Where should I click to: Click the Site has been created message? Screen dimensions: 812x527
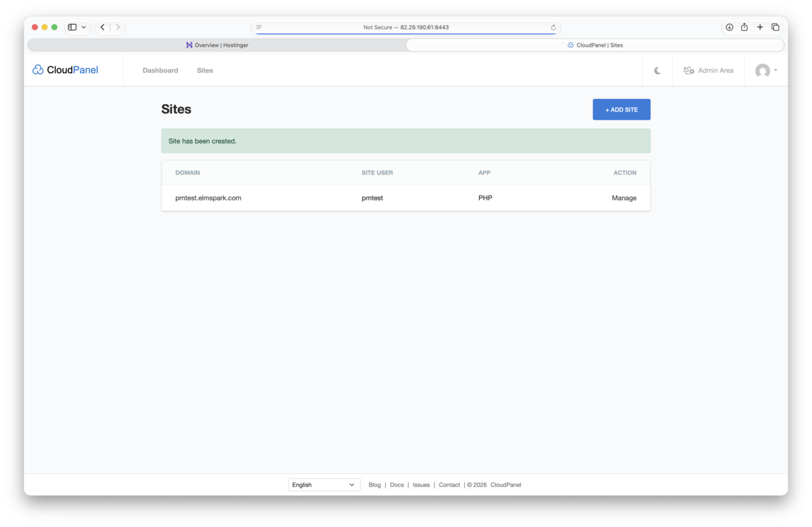click(x=406, y=141)
